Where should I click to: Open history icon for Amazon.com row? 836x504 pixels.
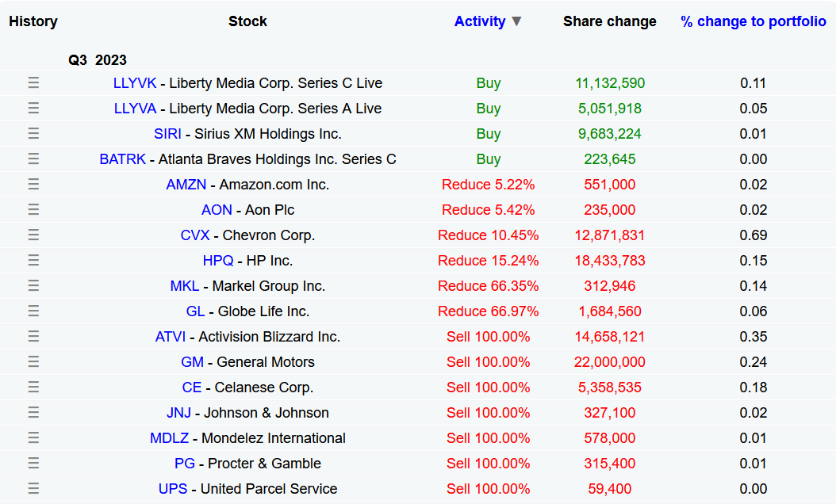click(x=33, y=185)
